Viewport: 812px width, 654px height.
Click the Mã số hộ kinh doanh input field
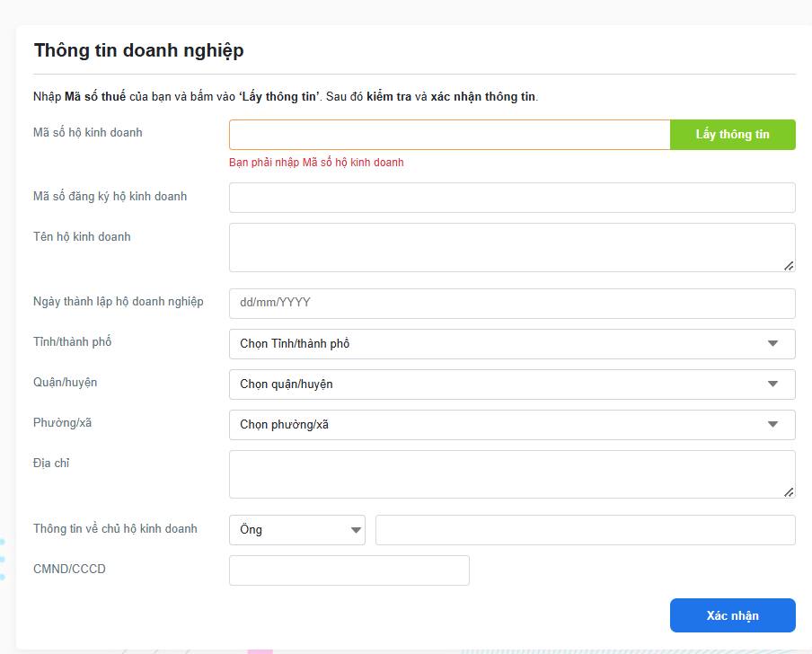point(449,135)
